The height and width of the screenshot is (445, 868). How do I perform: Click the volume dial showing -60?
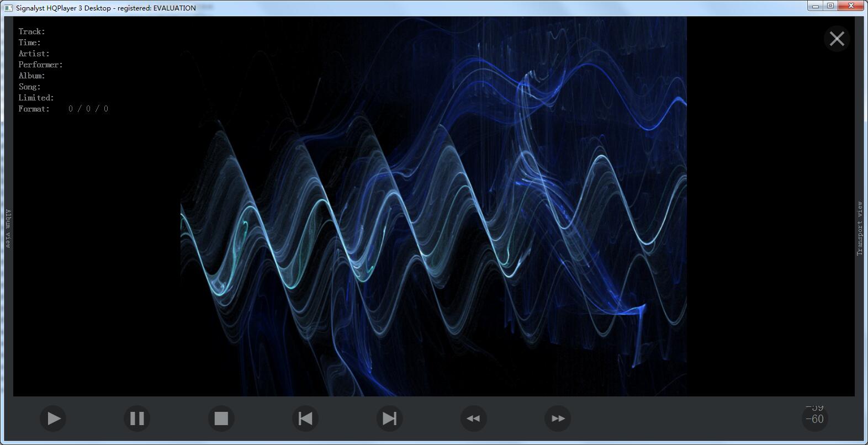814,417
